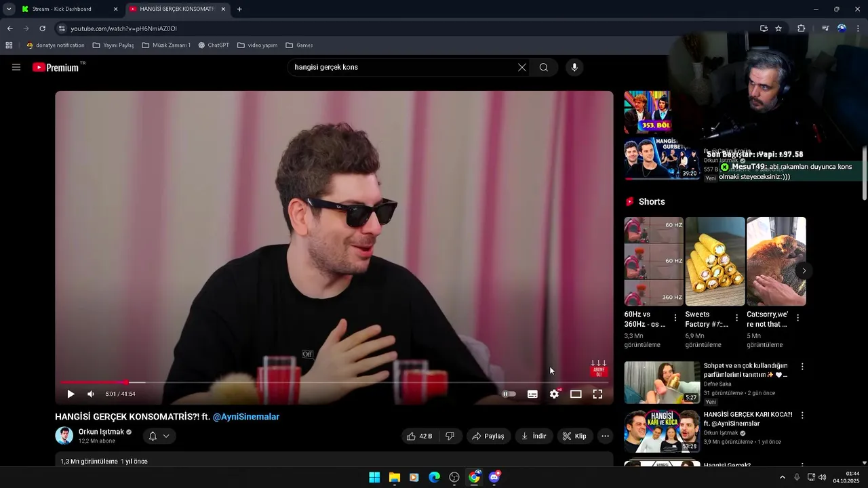Click the address bar URL
Image resolution: width=868 pixels, height=488 pixels.
point(123,28)
